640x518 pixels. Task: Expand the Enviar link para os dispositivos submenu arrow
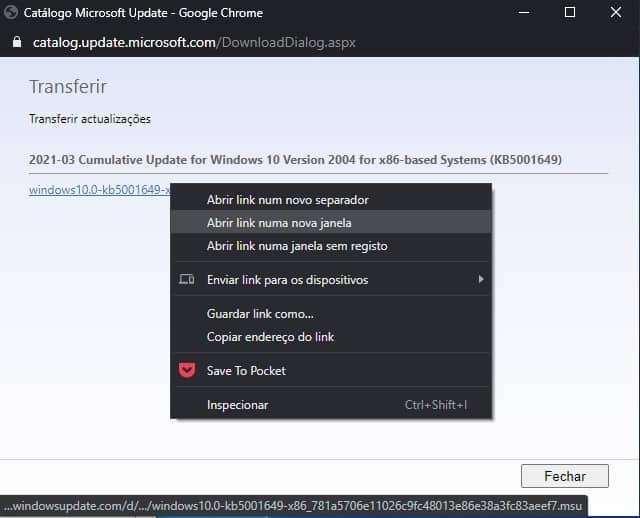point(481,279)
